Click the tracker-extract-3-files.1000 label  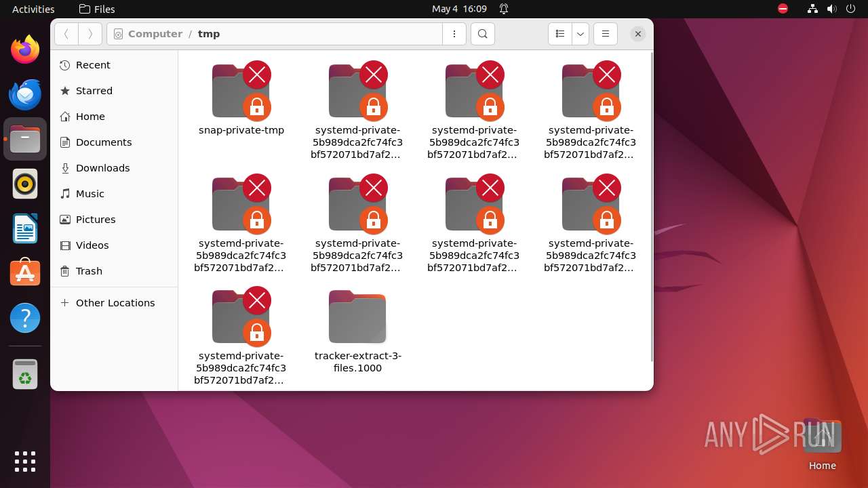[358, 362]
